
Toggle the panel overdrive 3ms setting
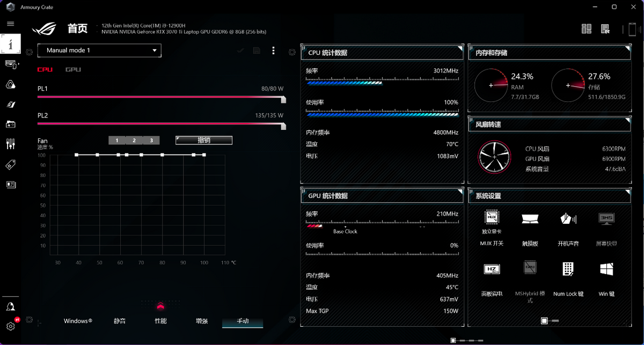point(606,218)
